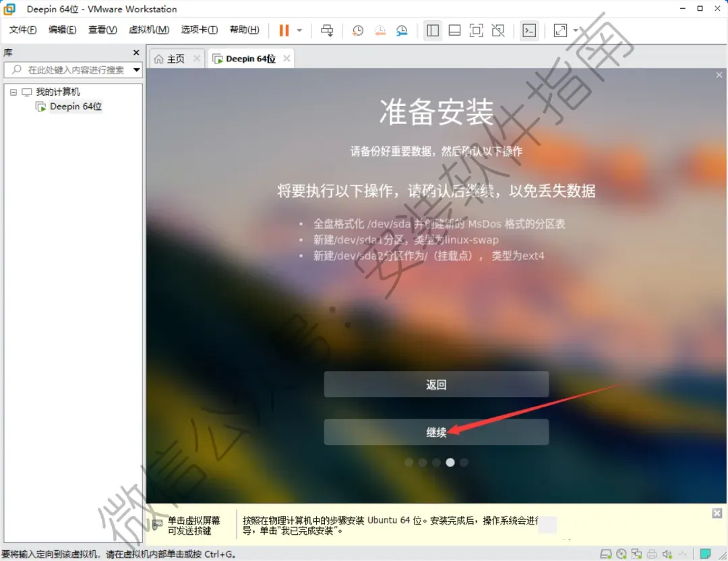Toggle the library sidebar view
Screen dimensions: 728x561
[433, 30]
